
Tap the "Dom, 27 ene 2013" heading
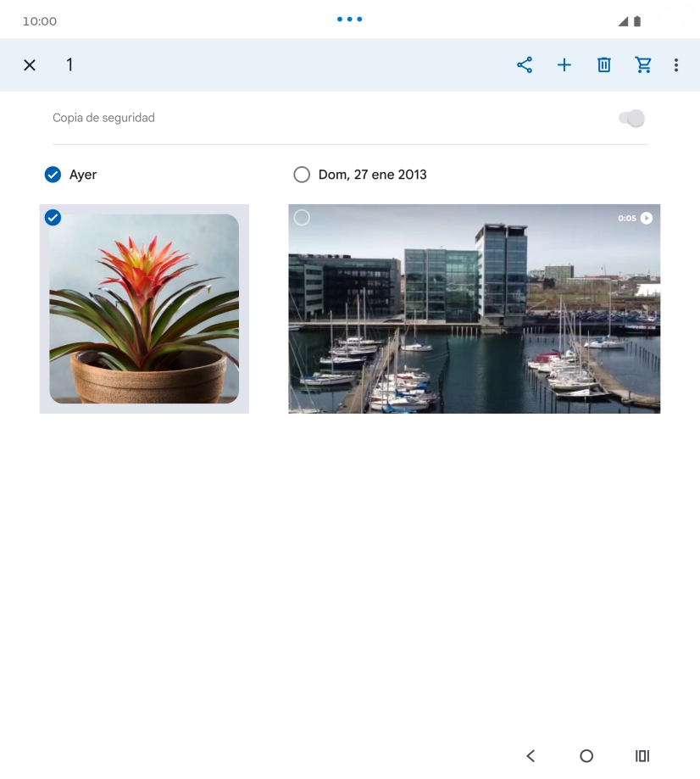[373, 175]
